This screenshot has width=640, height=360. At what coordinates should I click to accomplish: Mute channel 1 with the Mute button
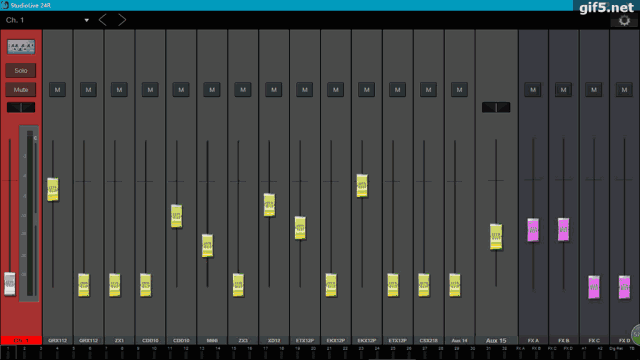click(21, 90)
